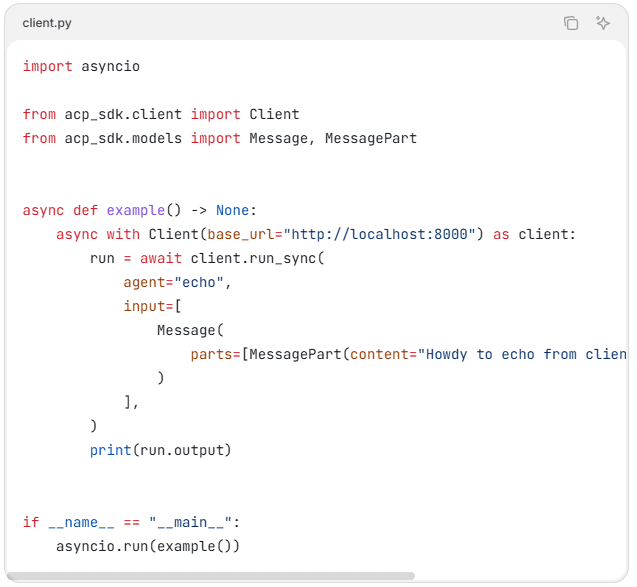Select the client.py filename label
Screen dimensions: 637x587
tap(47, 23)
